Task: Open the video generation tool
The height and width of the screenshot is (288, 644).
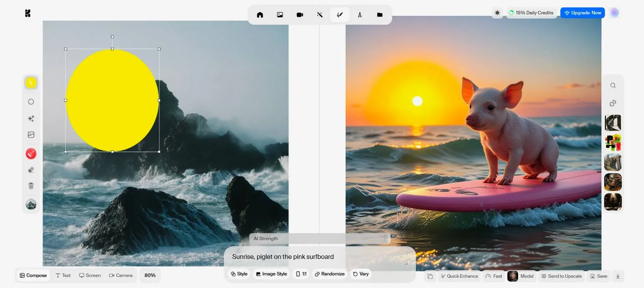Action: click(300, 15)
